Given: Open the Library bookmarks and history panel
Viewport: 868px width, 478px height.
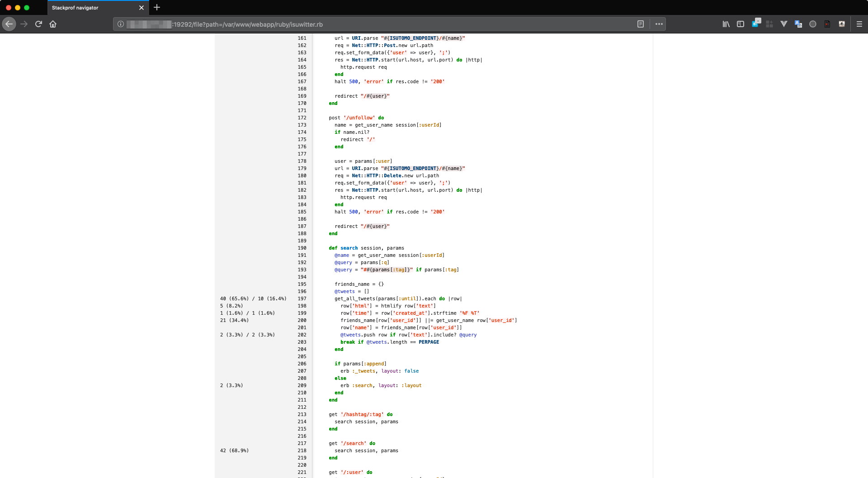Looking at the screenshot, I should pyautogui.click(x=726, y=24).
